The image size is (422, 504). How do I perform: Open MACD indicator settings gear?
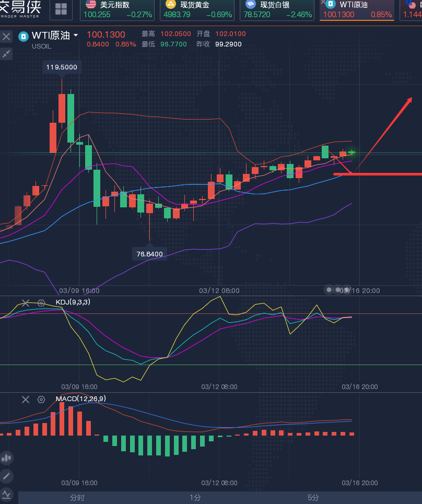(41, 400)
